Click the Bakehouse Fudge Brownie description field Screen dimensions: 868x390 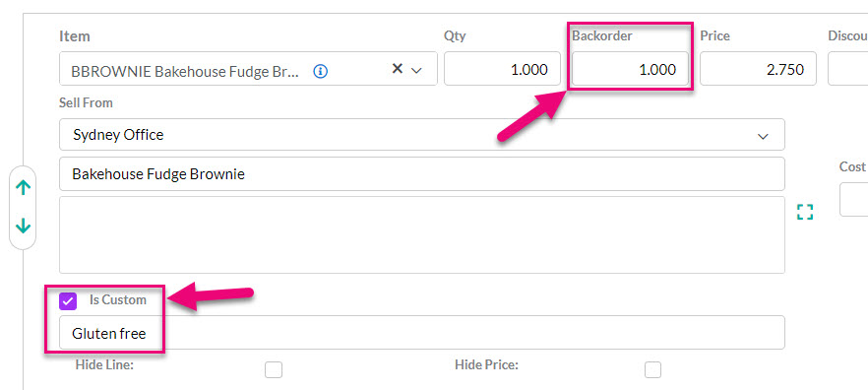[422, 174]
